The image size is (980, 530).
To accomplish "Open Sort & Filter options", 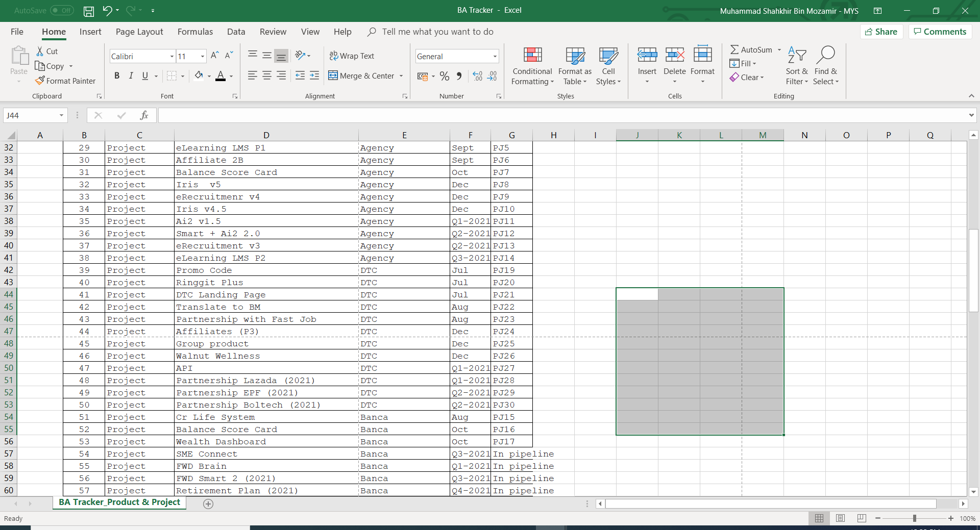I will click(x=797, y=65).
